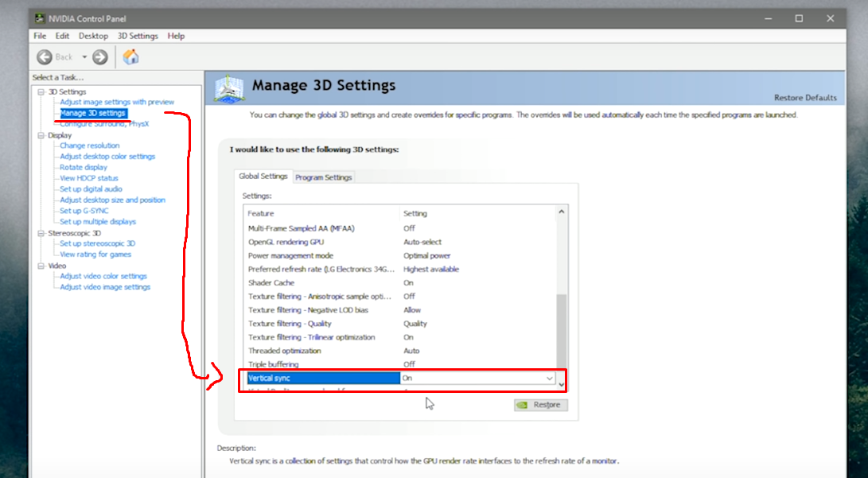
Task: Click the Forward navigation arrow icon
Action: 99,56
